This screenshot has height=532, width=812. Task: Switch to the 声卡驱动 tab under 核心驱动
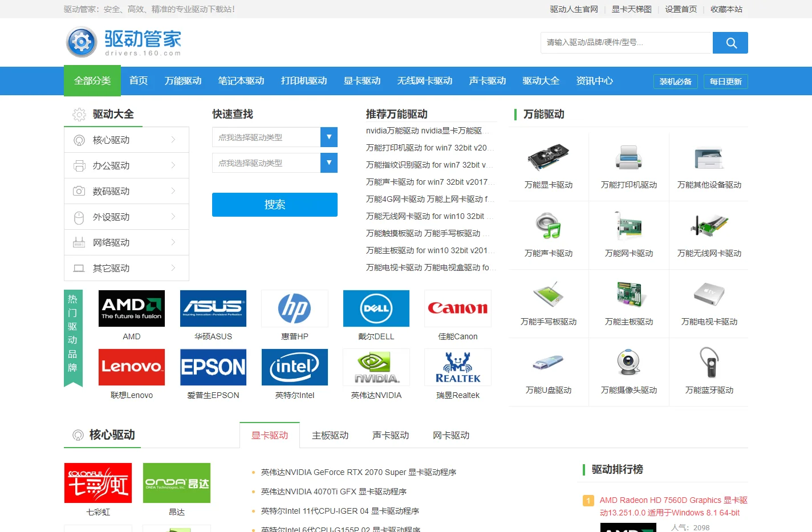pyautogui.click(x=391, y=435)
